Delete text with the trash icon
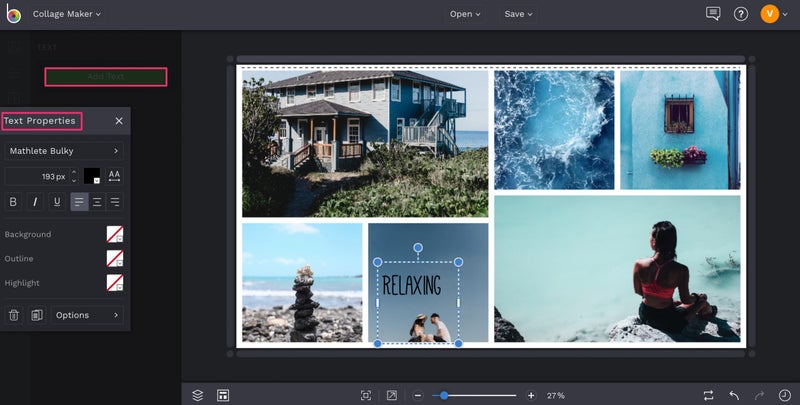The width and height of the screenshot is (800, 405). tap(14, 315)
